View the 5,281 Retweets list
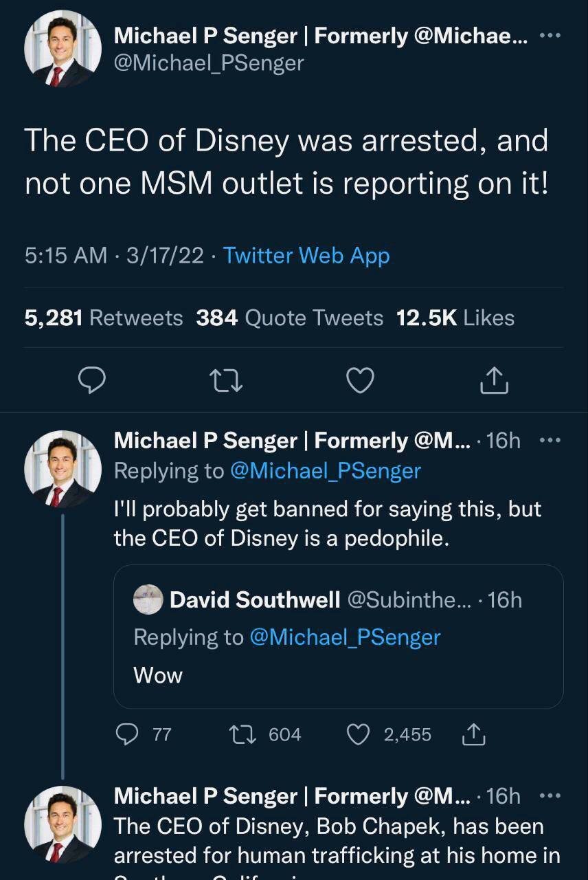This screenshot has height=880, width=588. pos(104,318)
